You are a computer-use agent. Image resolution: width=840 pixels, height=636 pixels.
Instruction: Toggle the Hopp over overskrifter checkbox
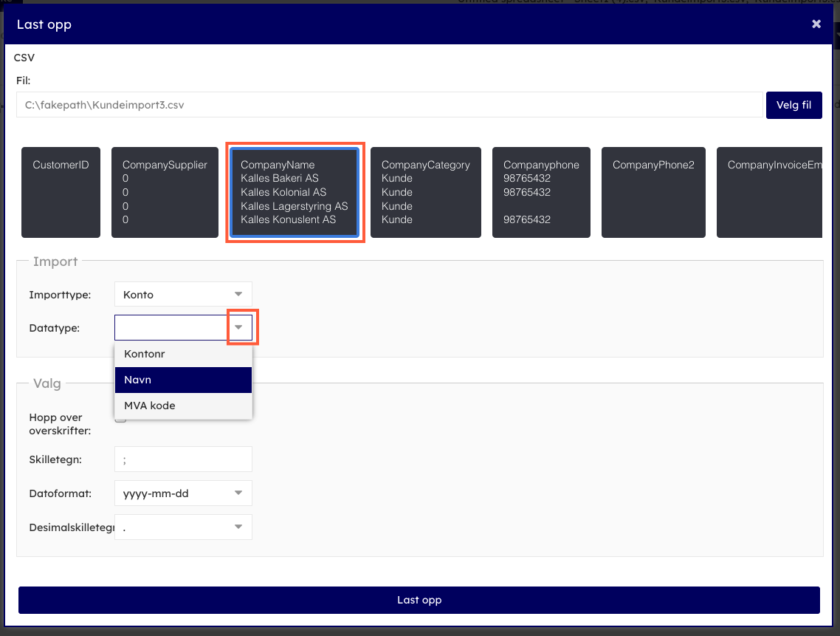(120, 419)
